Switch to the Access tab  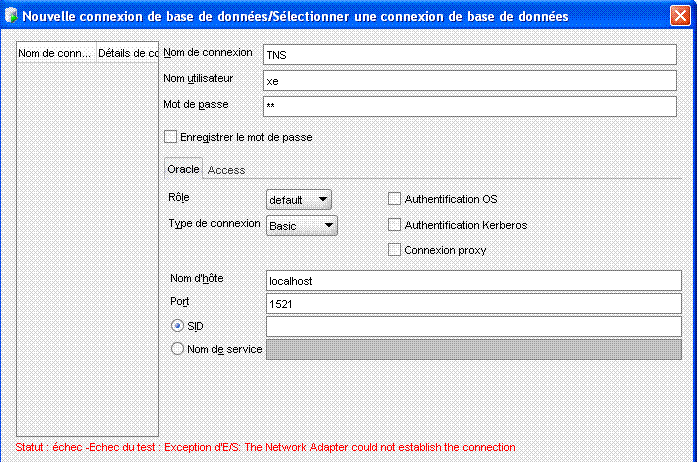coord(226,170)
